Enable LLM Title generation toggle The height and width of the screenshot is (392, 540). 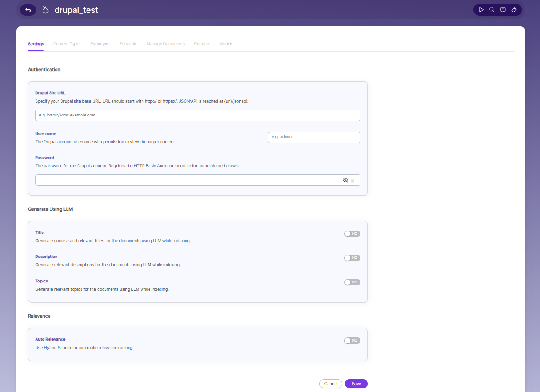coord(352,234)
